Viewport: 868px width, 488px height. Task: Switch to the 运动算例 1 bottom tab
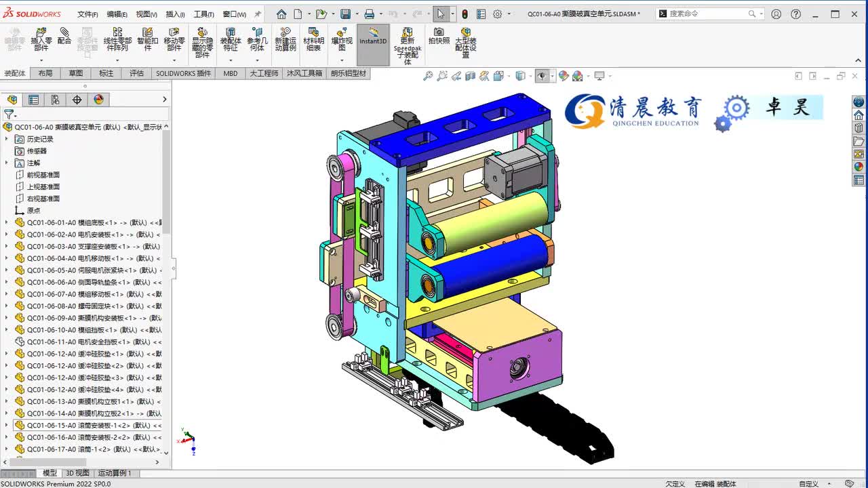[x=115, y=473]
